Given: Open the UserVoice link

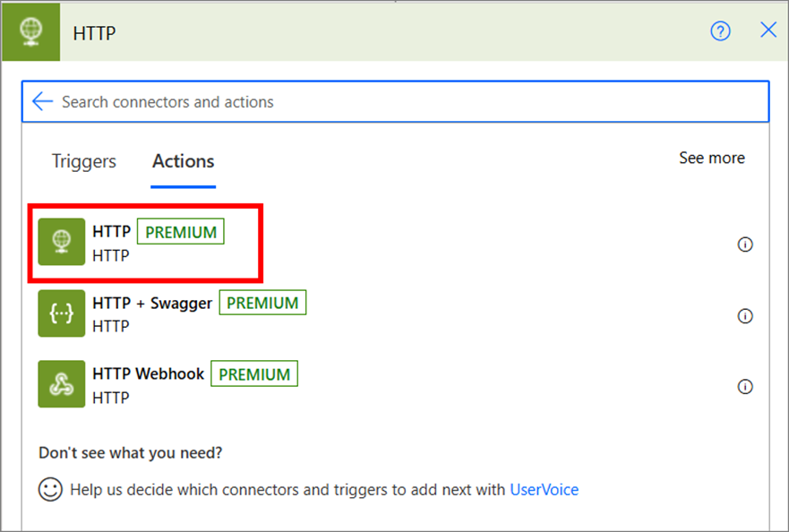Looking at the screenshot, I should (544, 489).
